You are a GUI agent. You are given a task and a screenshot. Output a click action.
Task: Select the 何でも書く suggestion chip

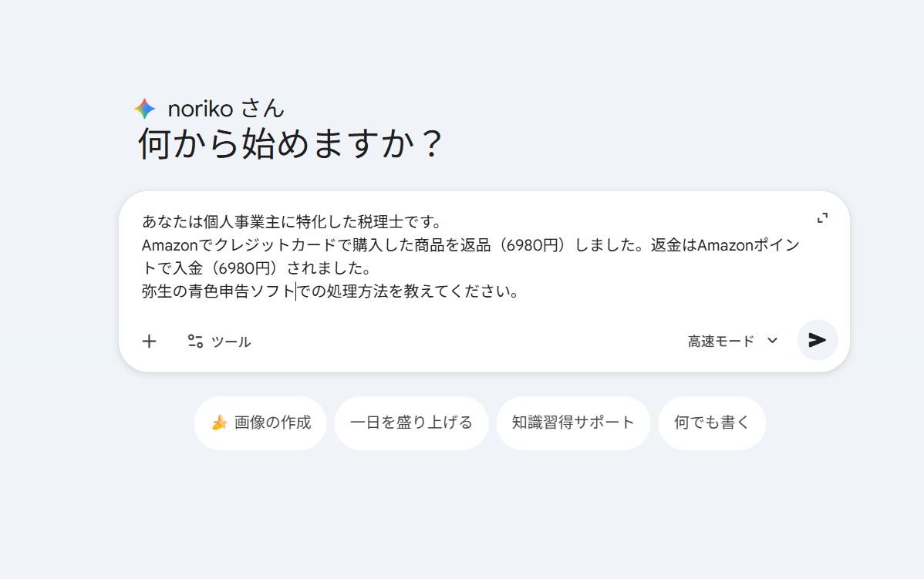tap(712, 422)
